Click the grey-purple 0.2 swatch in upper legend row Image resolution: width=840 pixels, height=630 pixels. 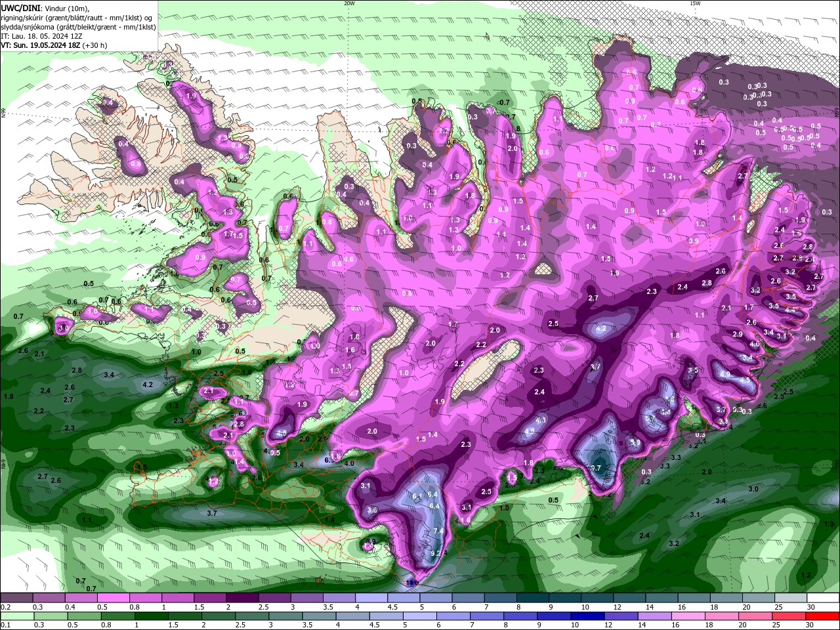[x=16, y=598]
